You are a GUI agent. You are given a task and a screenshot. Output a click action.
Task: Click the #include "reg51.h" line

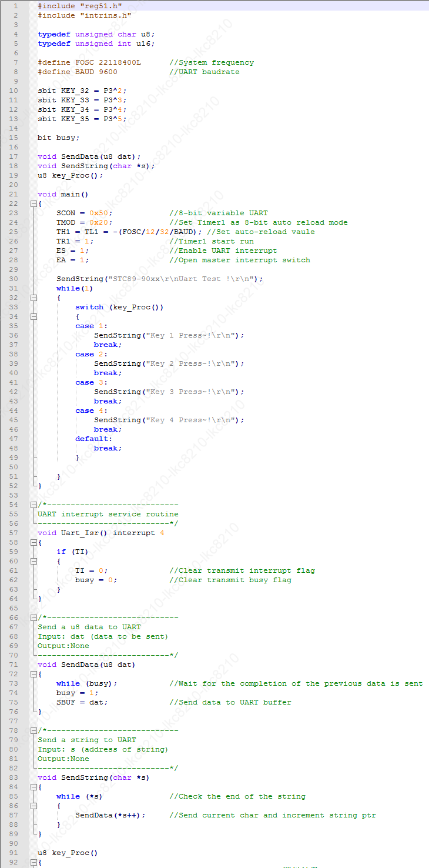(80, 6)
